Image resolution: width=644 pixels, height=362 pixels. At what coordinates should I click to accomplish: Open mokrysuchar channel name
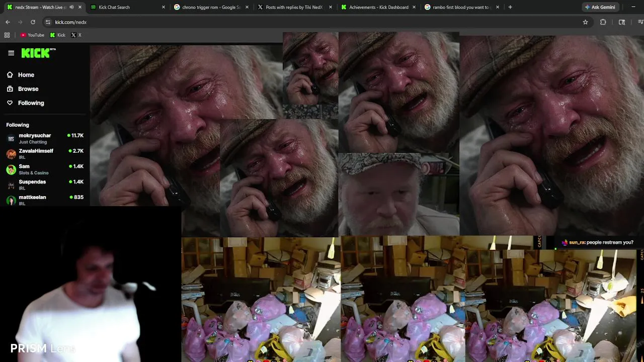(x=35, y=136)
